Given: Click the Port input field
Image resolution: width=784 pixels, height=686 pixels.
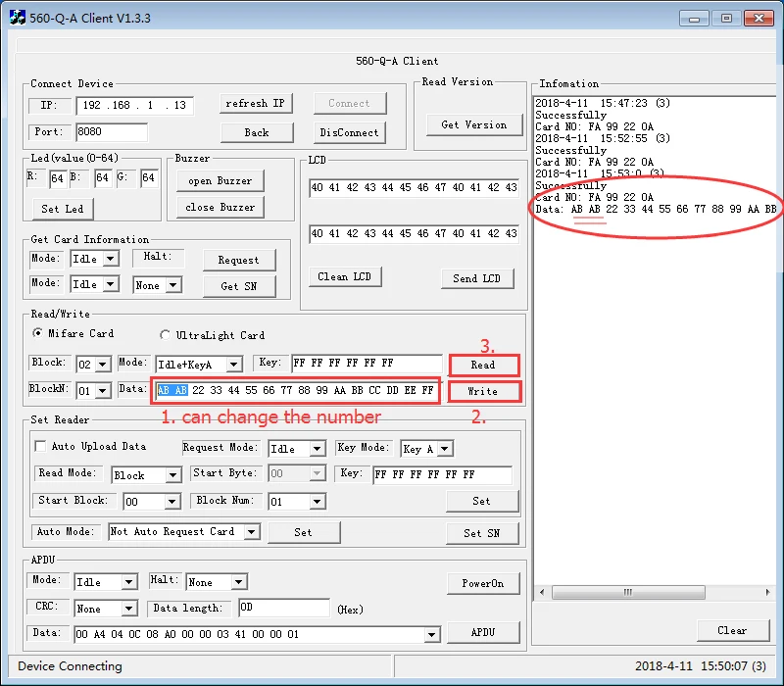Looking at the screenshot, I should (111, 132).
